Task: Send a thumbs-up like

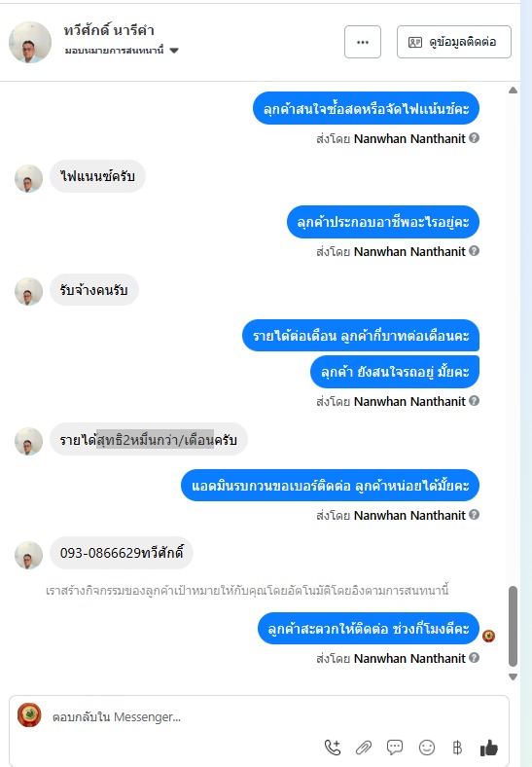Action: pyautogui.click(x=488, y=748)
